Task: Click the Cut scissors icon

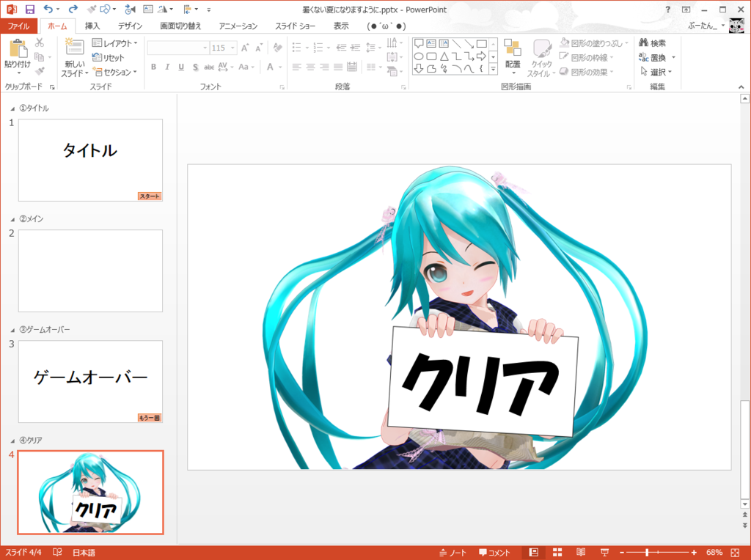Action: point(40,43)
